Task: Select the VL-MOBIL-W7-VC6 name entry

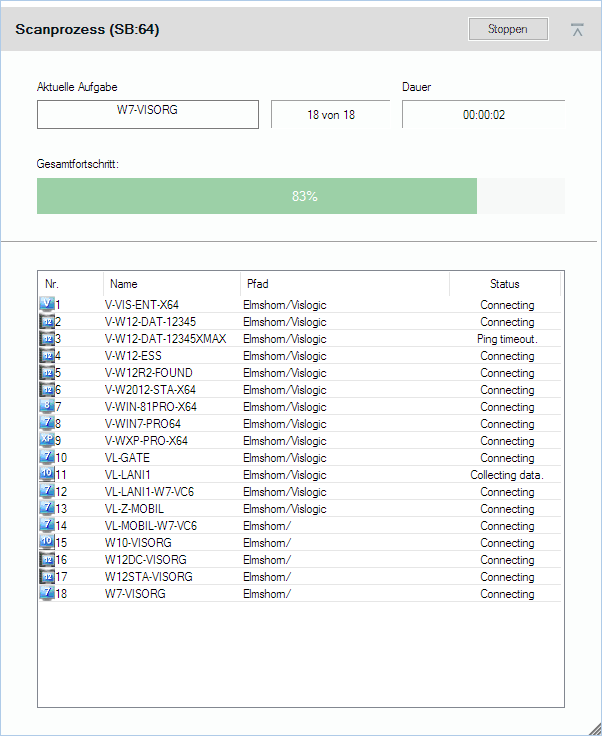Action: (x=151, y=526)
